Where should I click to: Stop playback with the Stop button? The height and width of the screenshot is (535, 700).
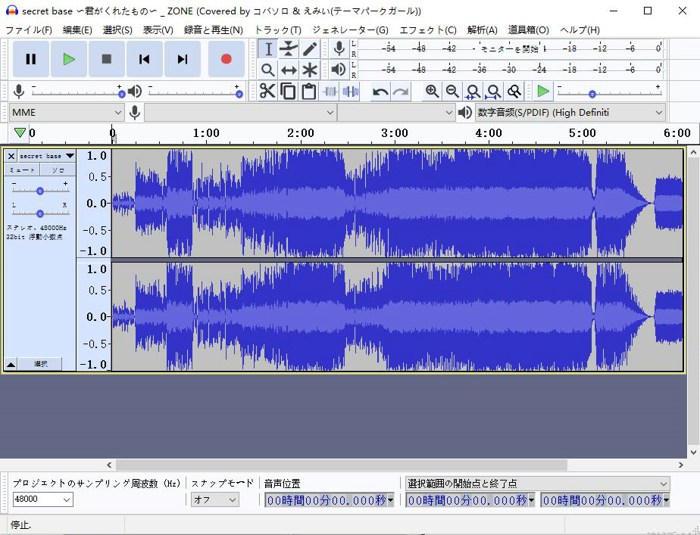pos(107,59)
